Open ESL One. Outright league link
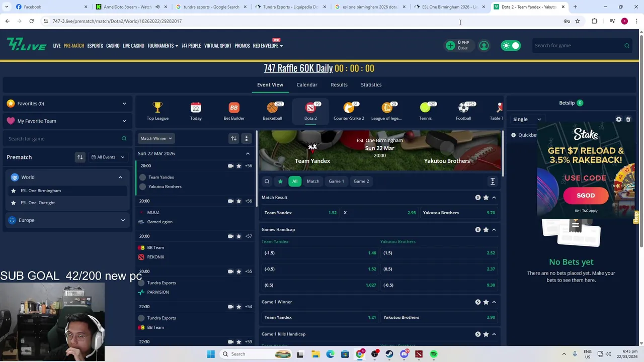 (38, 203)
